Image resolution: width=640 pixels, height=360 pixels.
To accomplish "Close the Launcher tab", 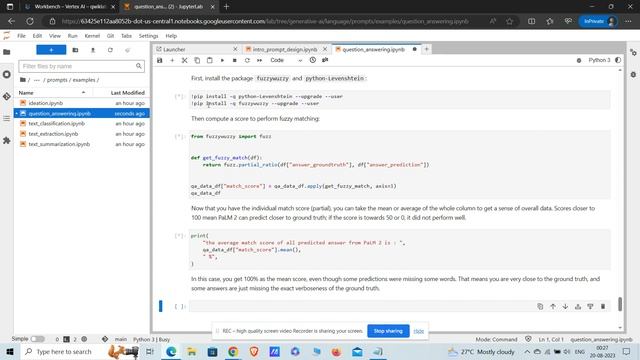I will 235,49.
